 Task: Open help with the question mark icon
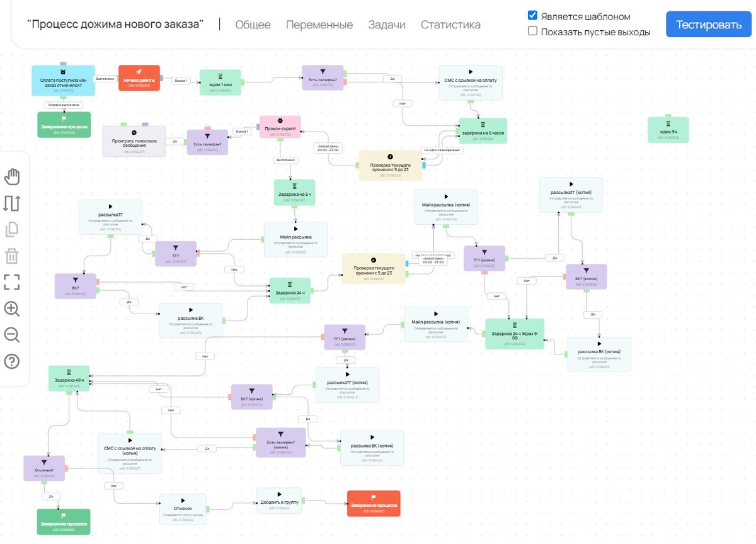click(12, 361)
